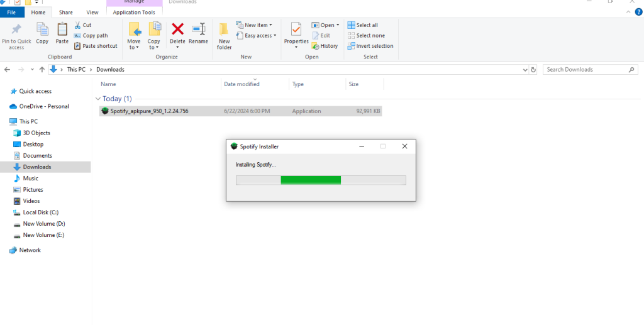
Task: Click the Paste clipboard icon
Action: click(62, 30)
